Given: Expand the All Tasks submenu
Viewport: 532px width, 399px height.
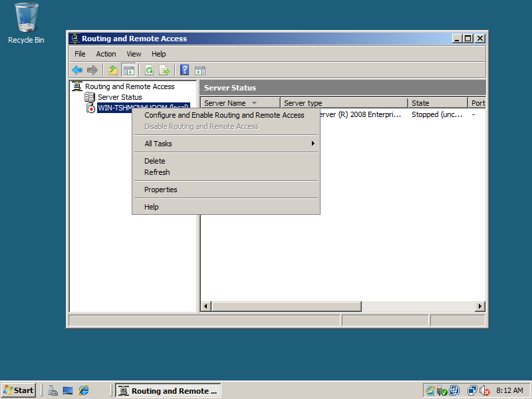Looking at the screenshot, I should (x=226, y=144).
